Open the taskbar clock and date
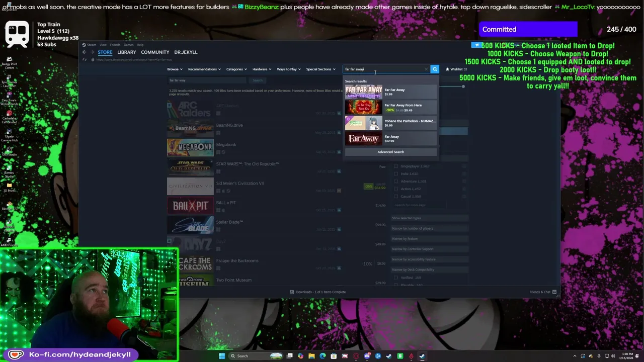 pos(627,356)
